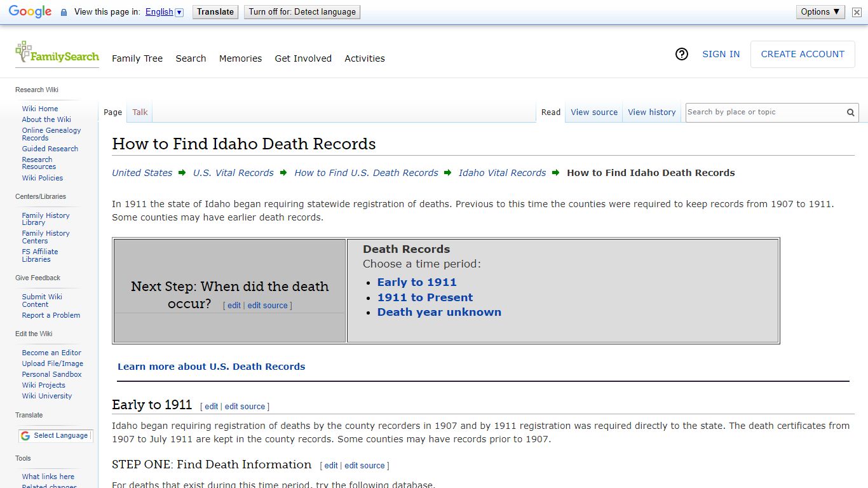Viewport: 868px width, 488px height.
Task: Open the View source tab
Action: 594,112
